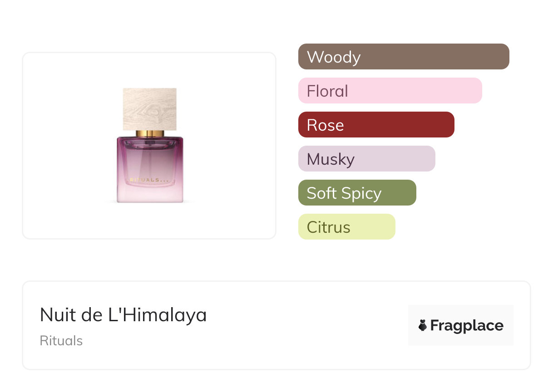Open the Rituals brand link
The height and width of the screenshot is (392, 553).
[x=61, y=341]
